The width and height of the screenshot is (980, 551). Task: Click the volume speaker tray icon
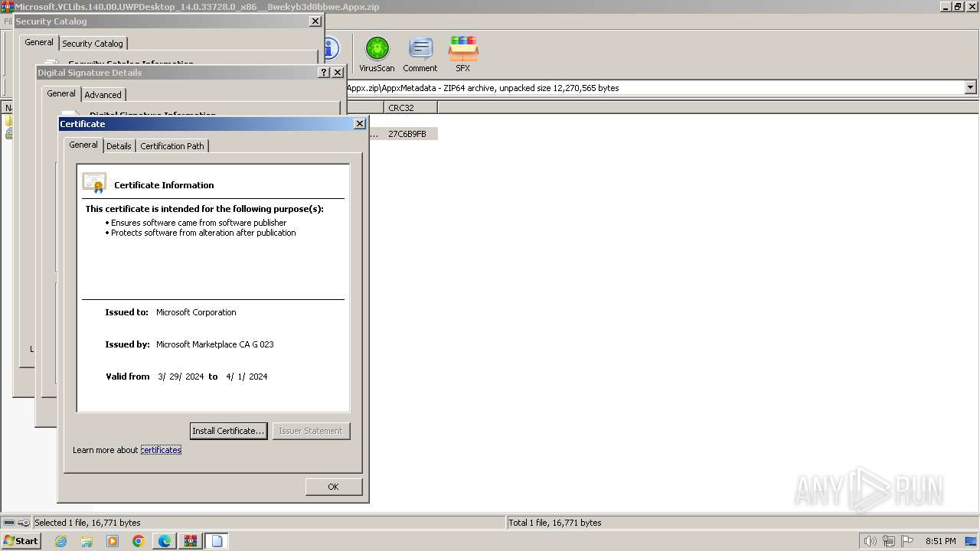870,541
